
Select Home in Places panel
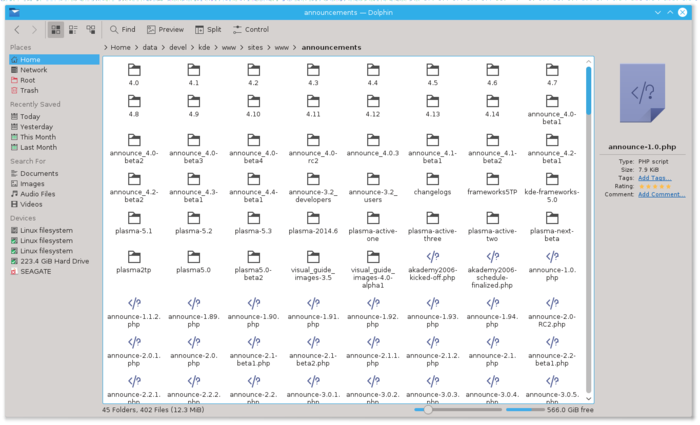point(54,59)
